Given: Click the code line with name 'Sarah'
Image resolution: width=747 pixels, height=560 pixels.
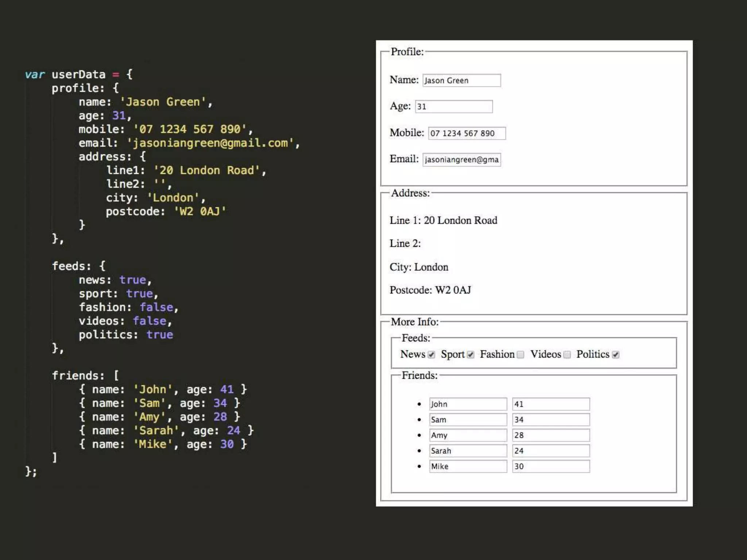Looking at the screenshot, I should click(x=166, y=431).
